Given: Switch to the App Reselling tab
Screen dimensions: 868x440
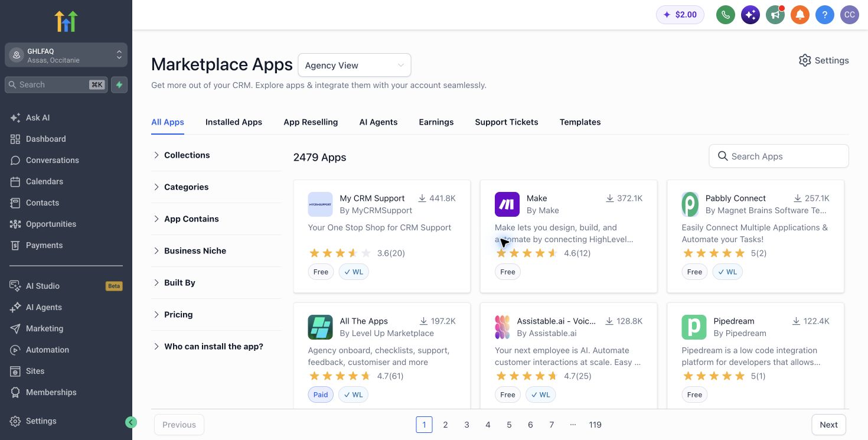Looking at the screenshot, I should 311,122.
